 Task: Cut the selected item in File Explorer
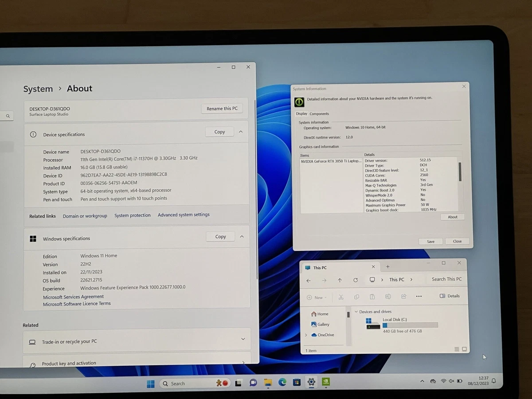tap(341, 297)
